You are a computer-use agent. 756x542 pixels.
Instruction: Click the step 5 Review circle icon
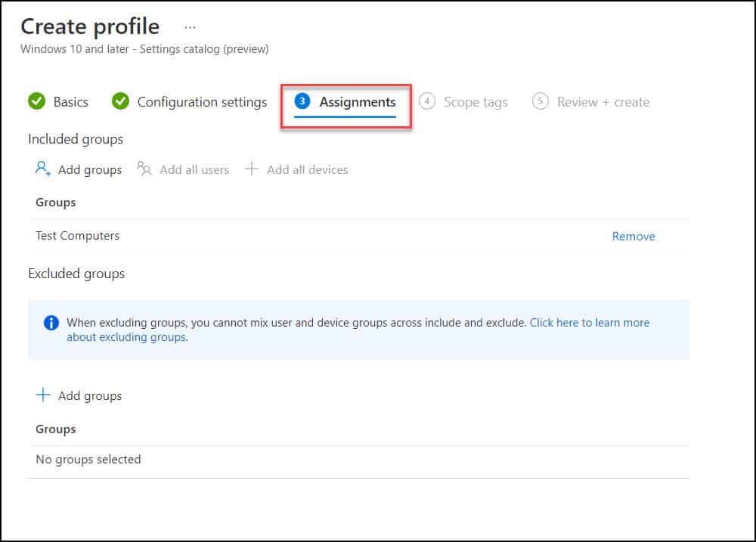tap(541, 101)
